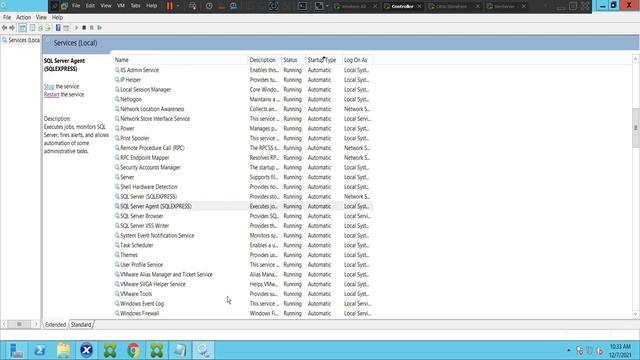This screenshot has height=360, width=640.
Task: Select Remote Procedure Call (RPC) service
Action: click(243, 148)
